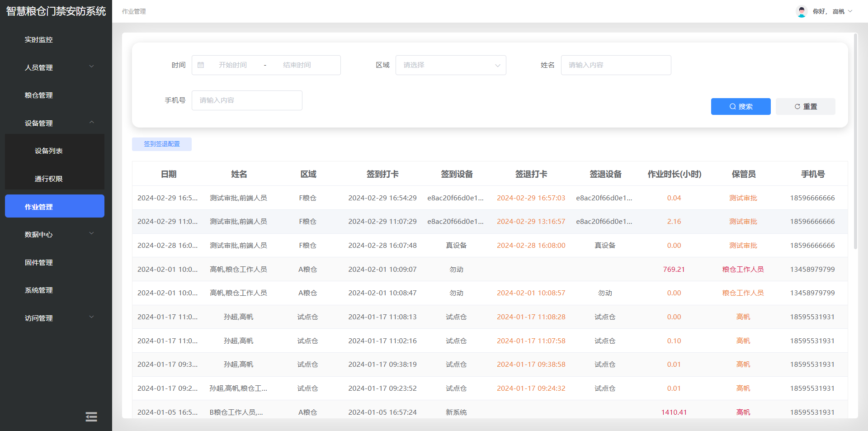Click the duration value 2.16
The height and width of the screenshot is (431, 868).
[674, 222]
